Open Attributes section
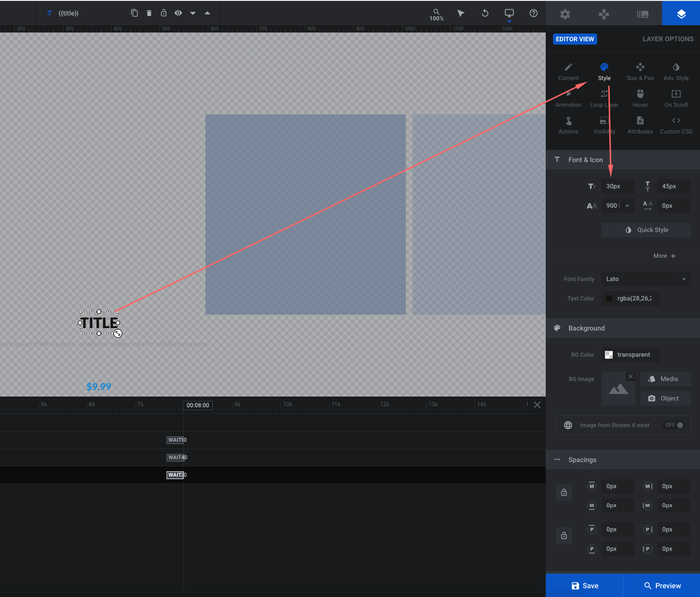Viewport: 700px width, 597px height. pos(640,125)
